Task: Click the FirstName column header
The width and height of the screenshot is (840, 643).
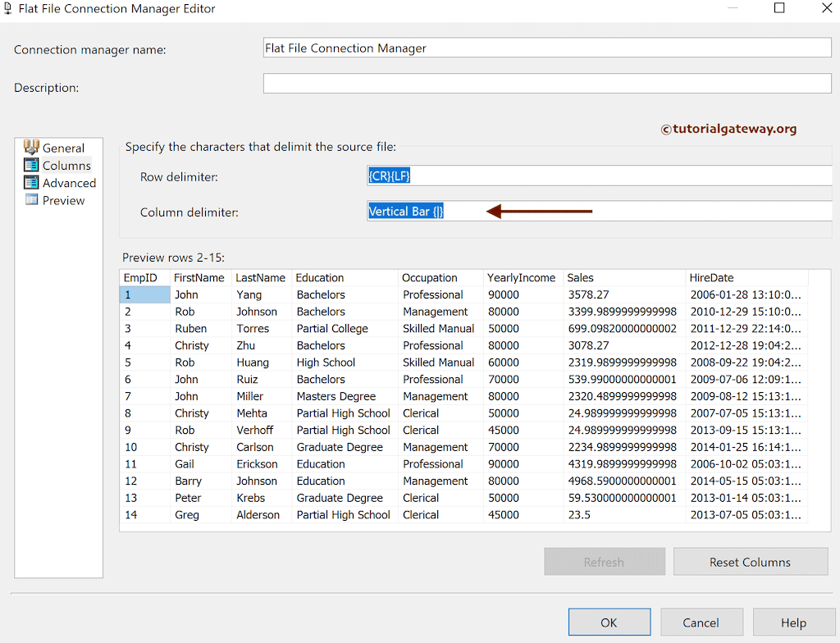Action: pos(199,277)
